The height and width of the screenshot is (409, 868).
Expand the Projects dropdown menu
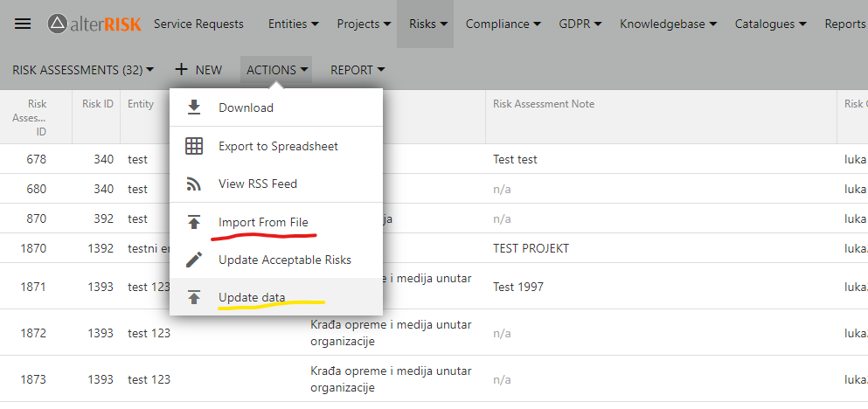point(364,24)
